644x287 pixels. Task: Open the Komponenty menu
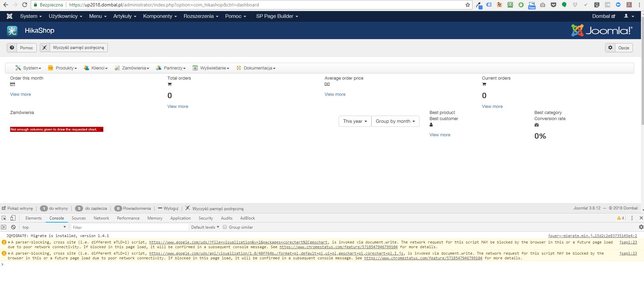(160, 16)
